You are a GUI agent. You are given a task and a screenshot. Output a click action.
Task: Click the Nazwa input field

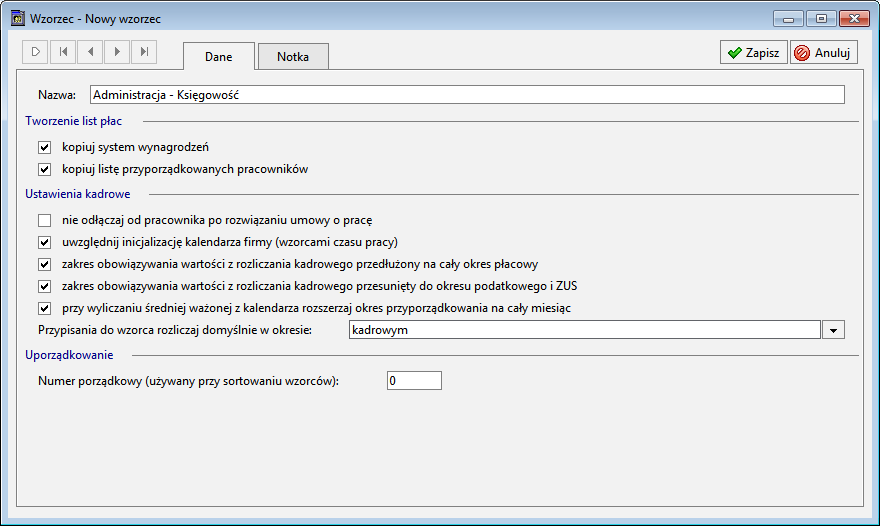coord(467,95)
